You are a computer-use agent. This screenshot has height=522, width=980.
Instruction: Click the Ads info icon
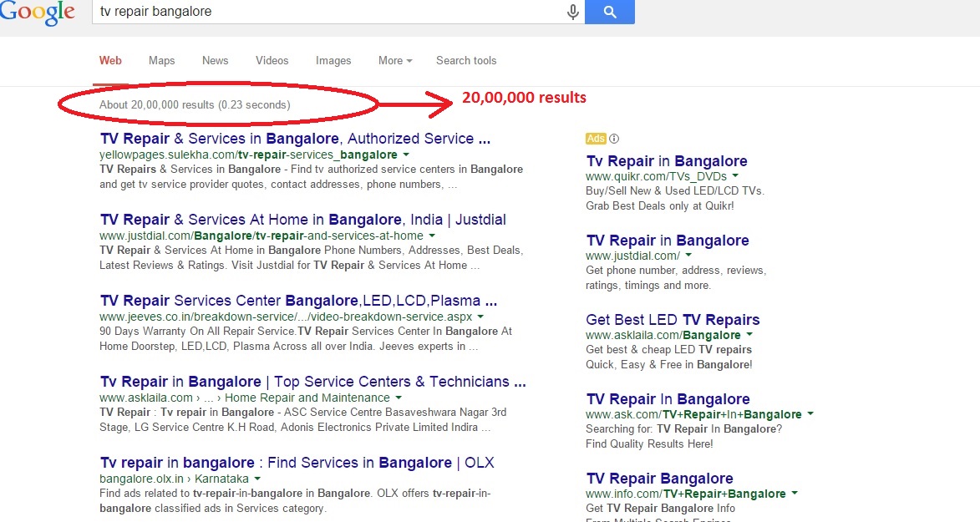click(614, 139)
